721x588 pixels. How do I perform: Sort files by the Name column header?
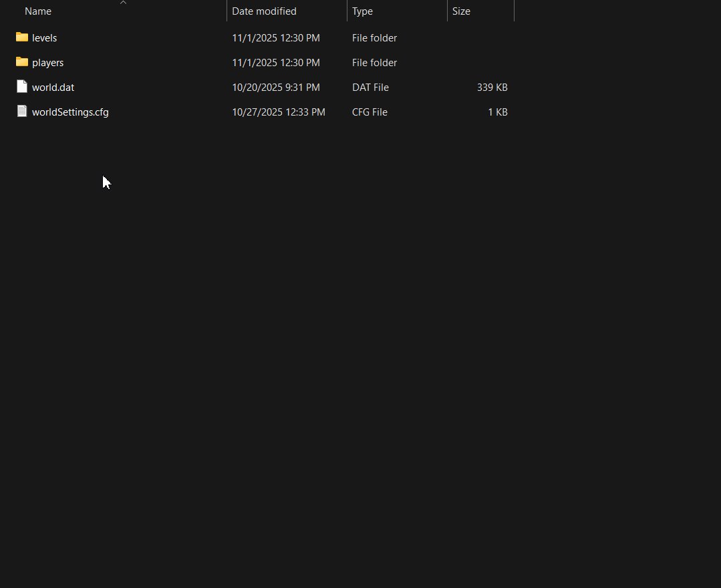(x=38, y=11)
